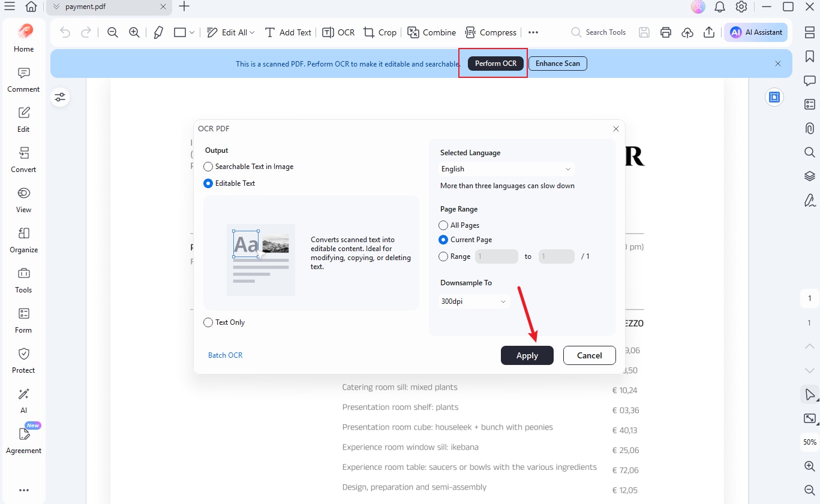
Task: Choose the Text Only output option
Action: 224,322
